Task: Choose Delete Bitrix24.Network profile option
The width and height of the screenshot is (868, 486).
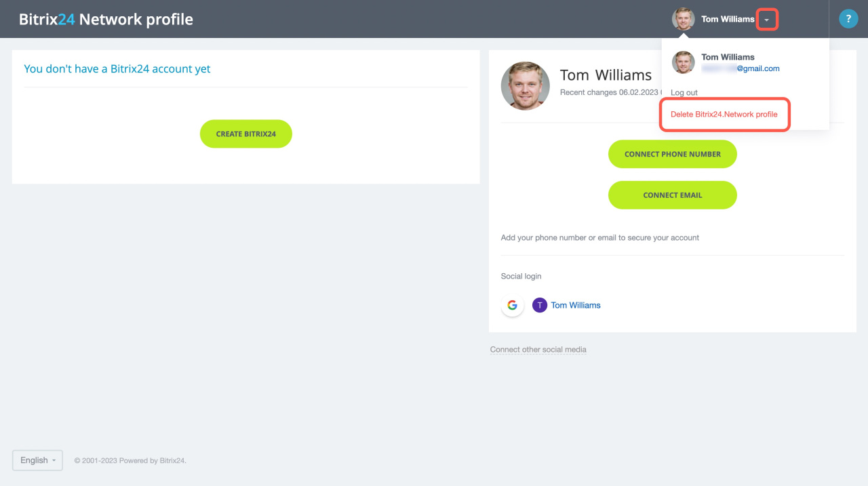Action: point(724,115)
